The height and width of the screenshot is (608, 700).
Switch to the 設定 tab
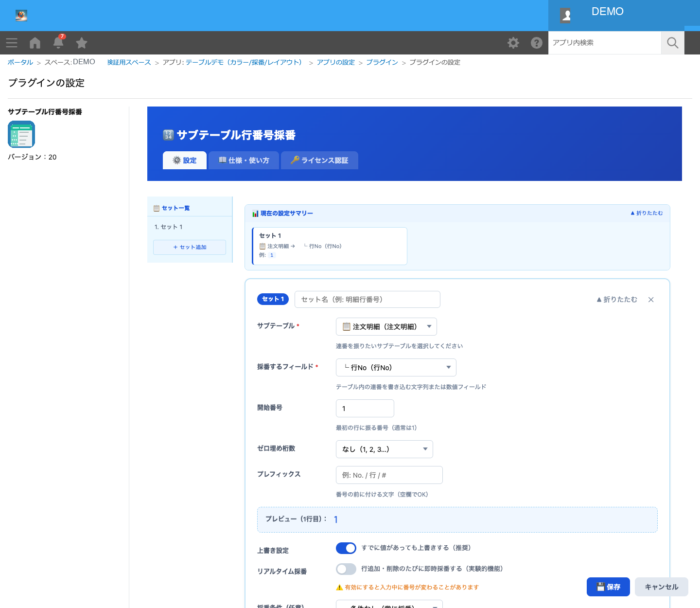[185, 161]
